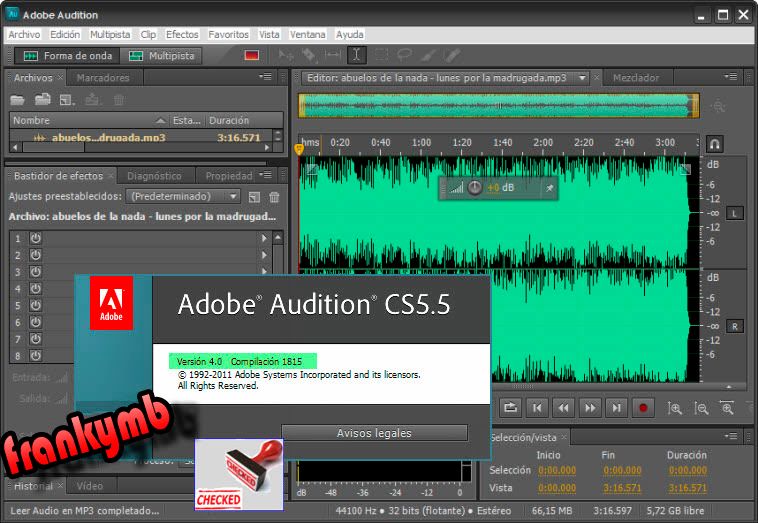
Task: Click the red Record button
Action: coord(643,408)
